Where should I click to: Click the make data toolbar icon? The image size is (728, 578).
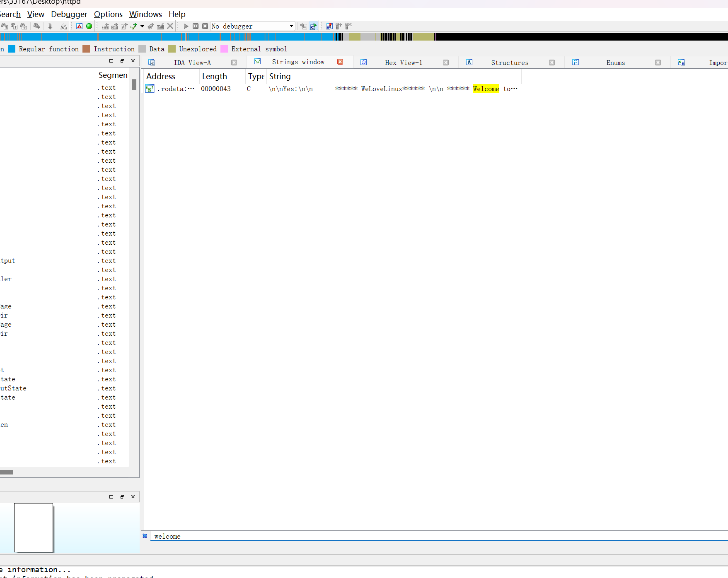coord(115,26)
